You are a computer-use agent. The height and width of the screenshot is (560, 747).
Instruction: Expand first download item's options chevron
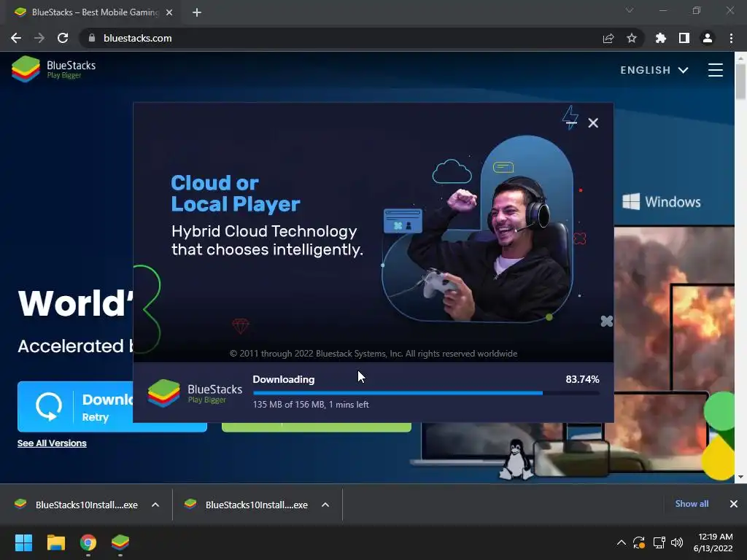point(155,505)
